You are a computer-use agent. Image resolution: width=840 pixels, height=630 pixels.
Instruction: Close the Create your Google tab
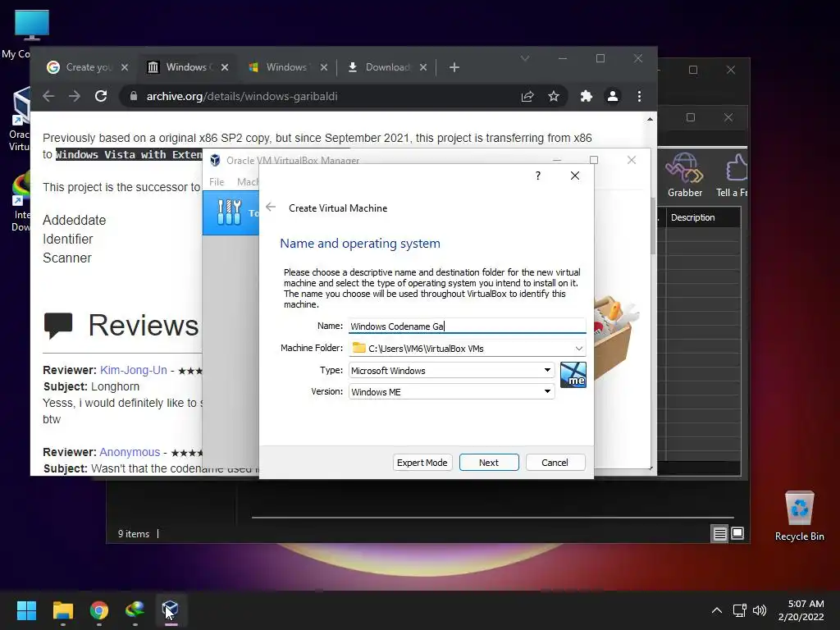pos(125,67)
